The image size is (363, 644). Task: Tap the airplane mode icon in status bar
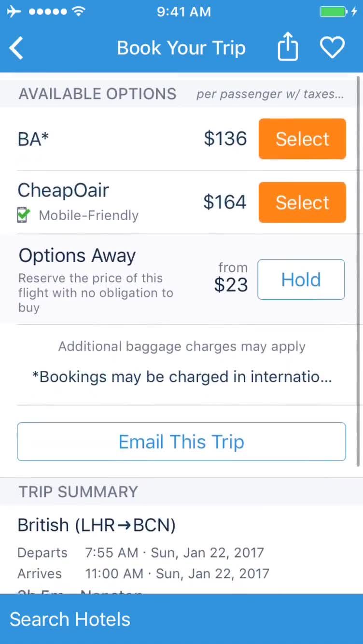14,12
